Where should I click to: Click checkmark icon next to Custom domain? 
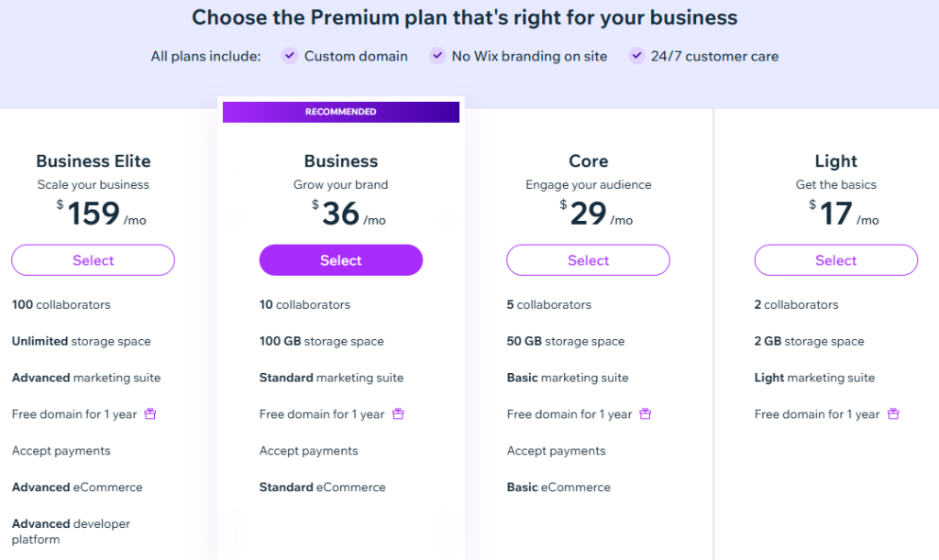click(289, 56)
